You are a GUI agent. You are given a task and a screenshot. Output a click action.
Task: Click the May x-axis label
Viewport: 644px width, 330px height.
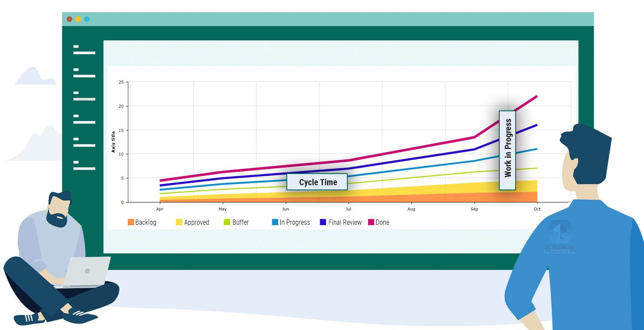(x=222, y=209)
